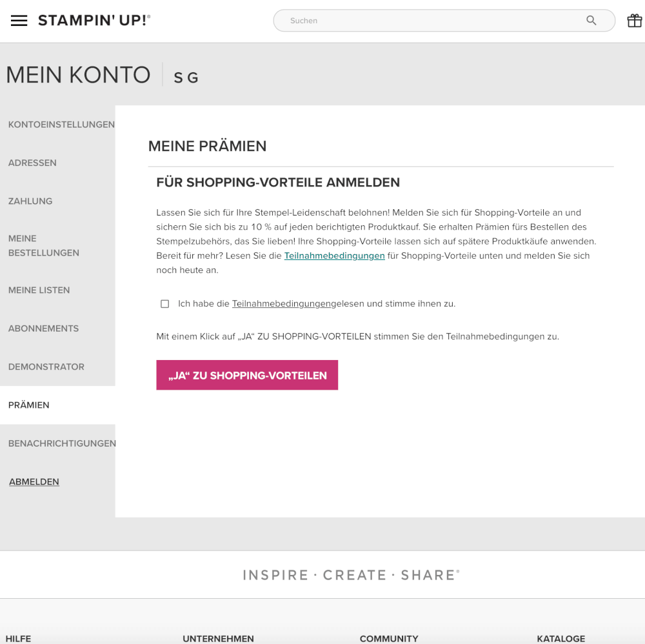Open Kontoeinstellungen in the sidebar

click(x=61, y=125)
